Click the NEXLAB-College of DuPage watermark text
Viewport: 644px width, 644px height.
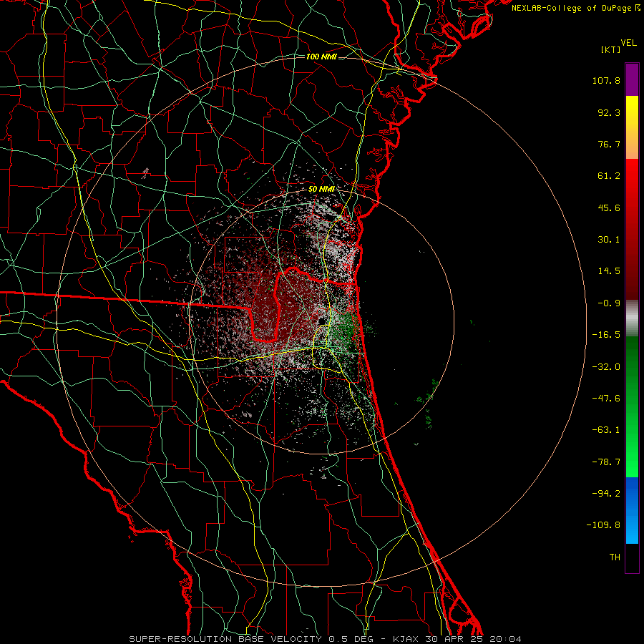point(575,8)
